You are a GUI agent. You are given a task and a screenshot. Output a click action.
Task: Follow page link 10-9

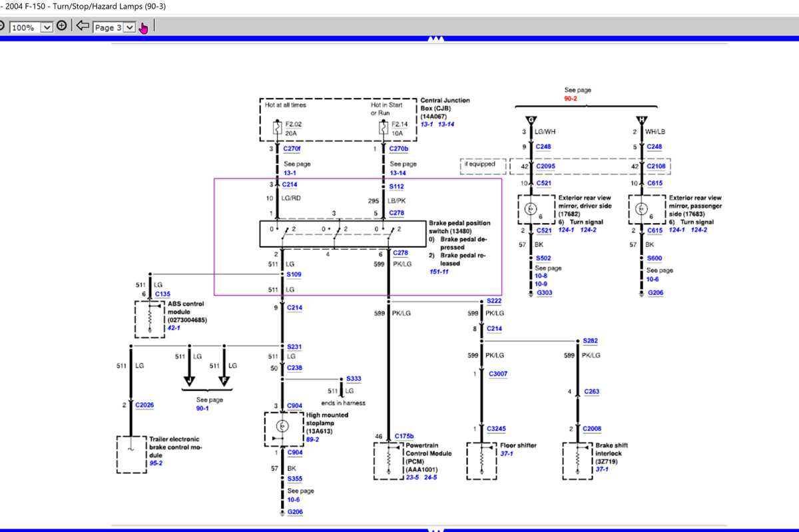pos(542,284)
